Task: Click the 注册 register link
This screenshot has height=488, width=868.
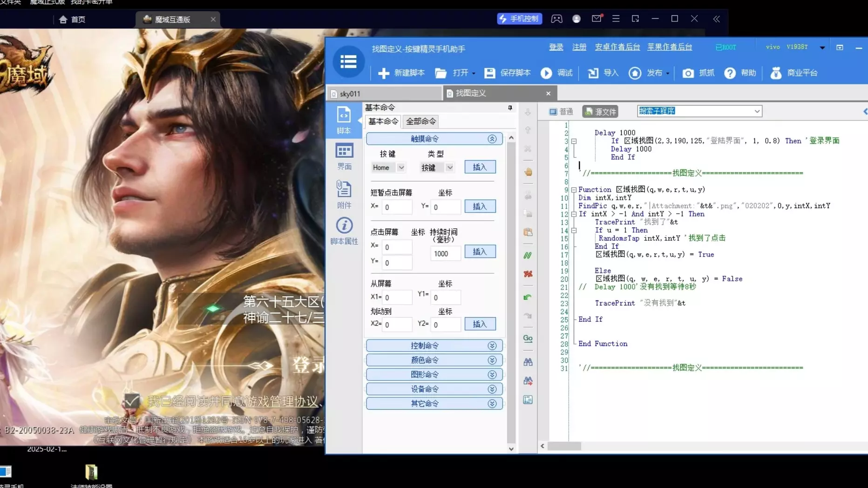Action: 579,47
